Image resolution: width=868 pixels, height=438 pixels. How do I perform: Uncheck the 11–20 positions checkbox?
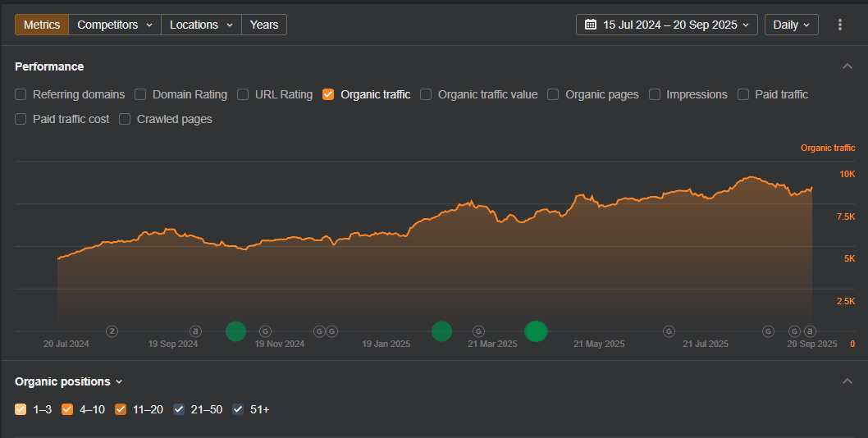(121, 409)
